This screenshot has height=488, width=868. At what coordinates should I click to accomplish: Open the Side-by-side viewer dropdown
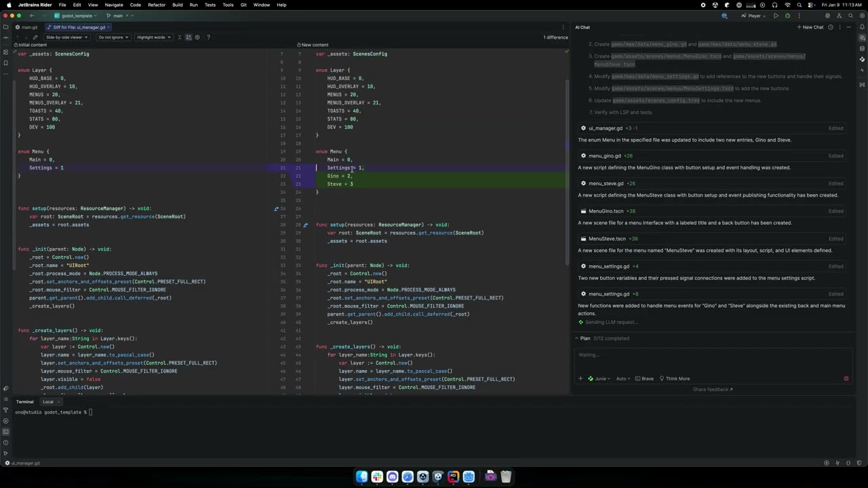point(66,37)
